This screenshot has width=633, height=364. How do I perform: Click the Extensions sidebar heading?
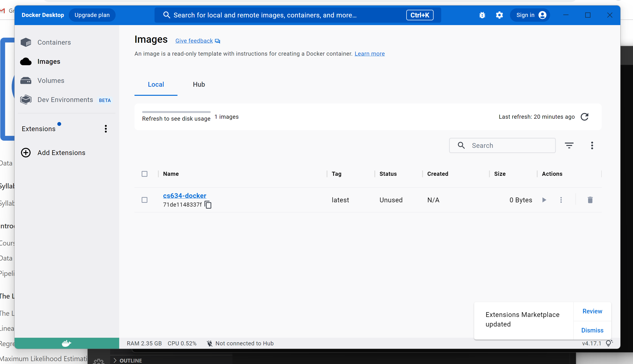tap(38, 129)
